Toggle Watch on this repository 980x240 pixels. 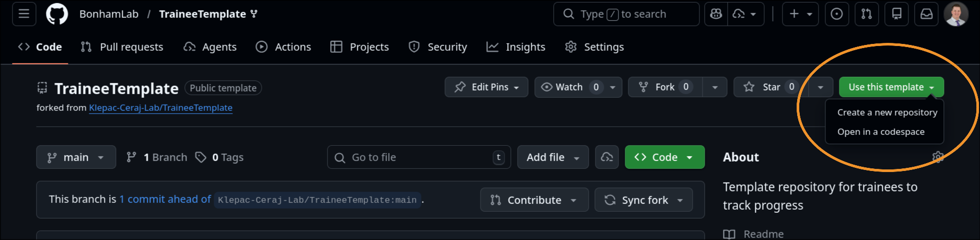click(x=562, y=87)
